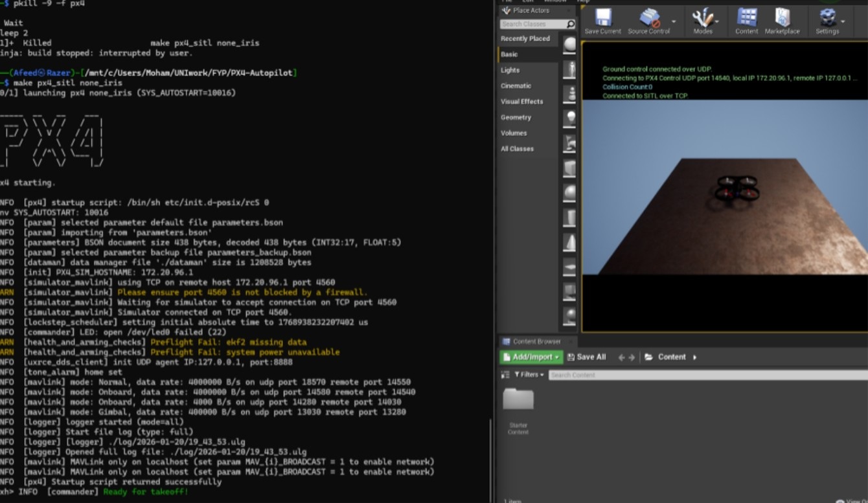Open the Add/Import dropdown
868x503 pixels.
click(531, 357)
